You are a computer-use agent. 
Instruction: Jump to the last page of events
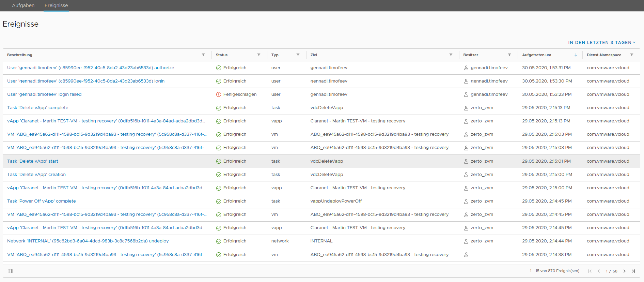[x=633, y=271]
